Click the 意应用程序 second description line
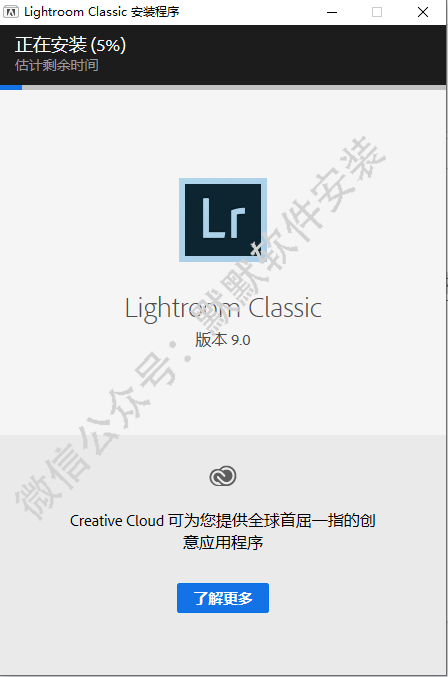The image size is (448, 677). click(223, 542)
